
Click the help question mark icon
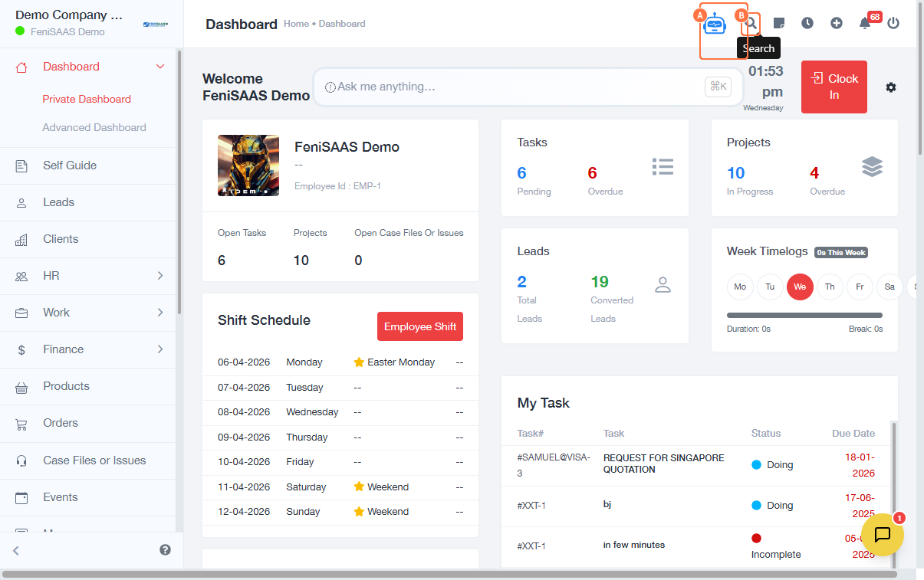point(165,549)
